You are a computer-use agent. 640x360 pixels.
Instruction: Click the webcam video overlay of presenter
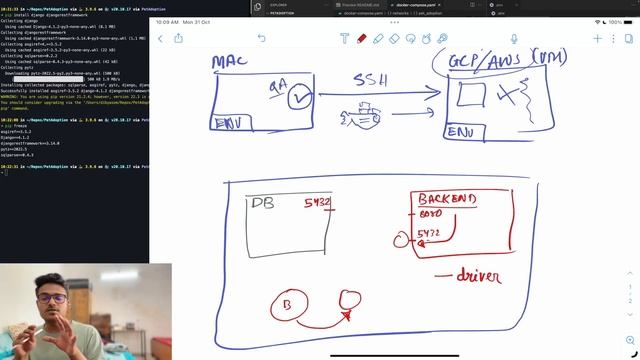pos(86,312)
